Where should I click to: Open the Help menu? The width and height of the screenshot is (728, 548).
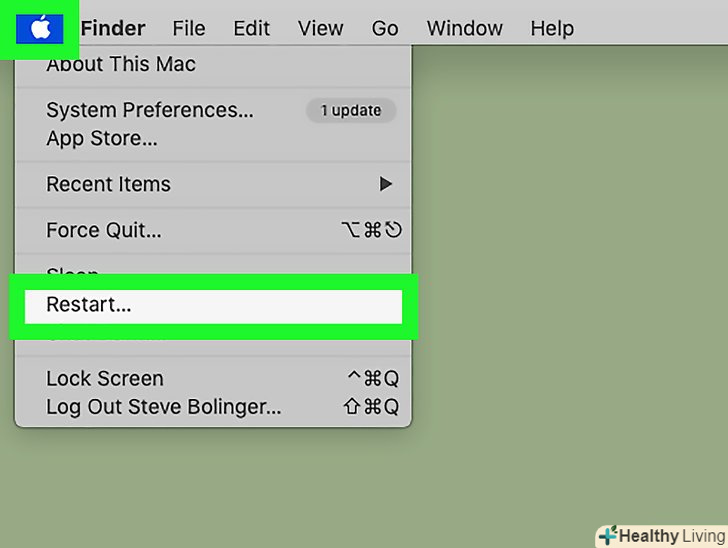click(x=552, y=29)
